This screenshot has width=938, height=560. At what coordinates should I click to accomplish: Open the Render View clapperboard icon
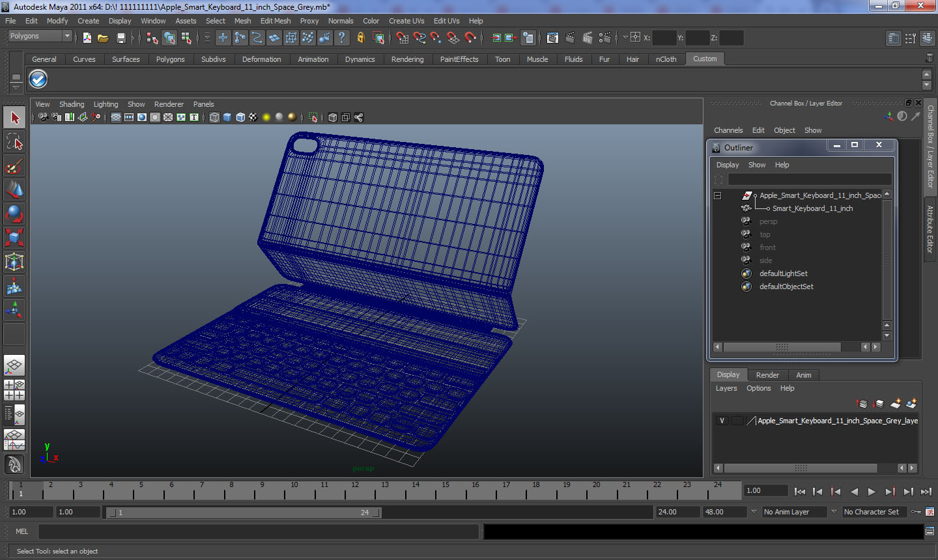tap(552, 38)
